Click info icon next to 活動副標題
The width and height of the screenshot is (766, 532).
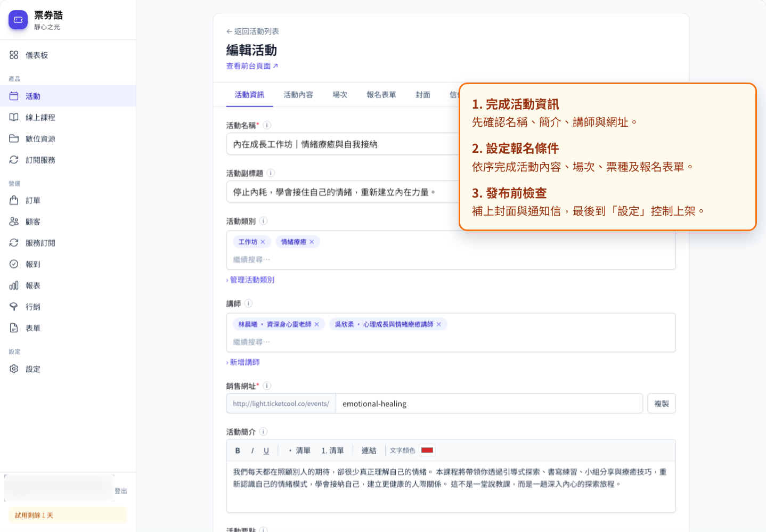click(271, 173)
